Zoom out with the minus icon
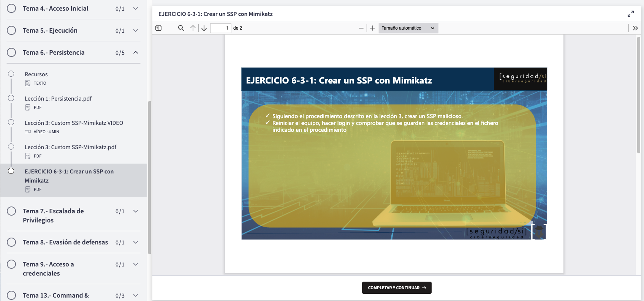This screenshot has width=644, height=301. coord(361,28)
